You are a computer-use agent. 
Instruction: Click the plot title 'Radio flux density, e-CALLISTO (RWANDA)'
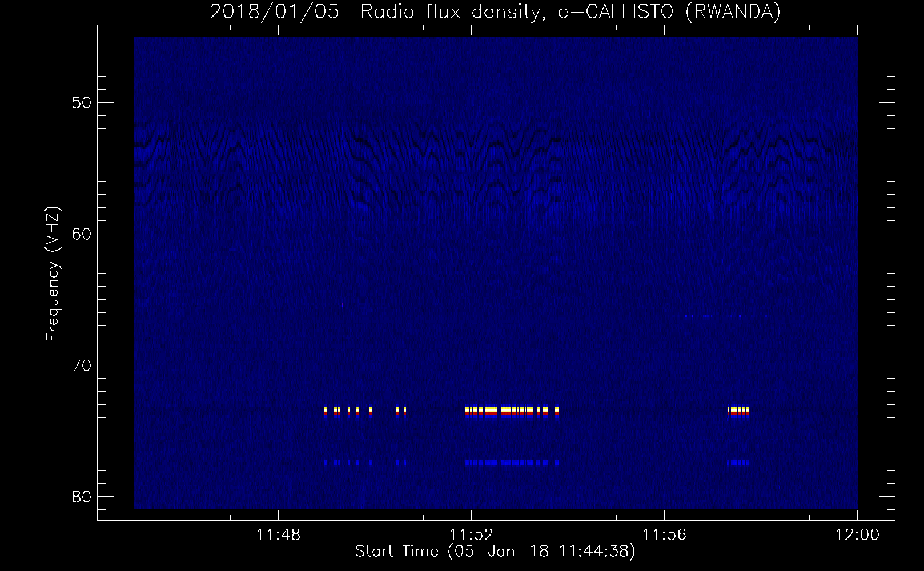pyautogui.click(x=571, y=11)
